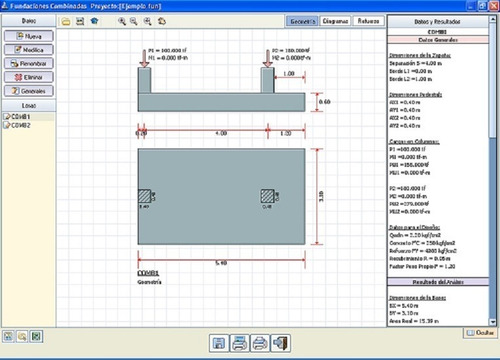Switch to the Refuerzo tab

(x=368, y=21)
